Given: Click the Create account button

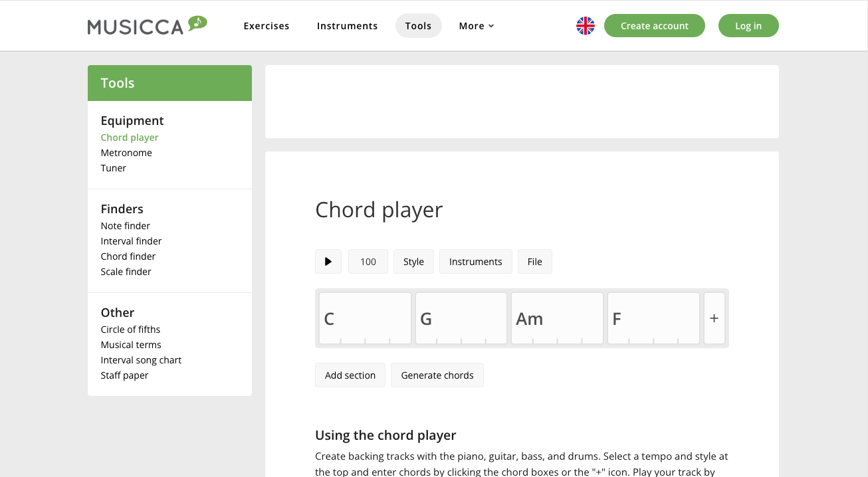Looking at the screenshot, I should (x=654, y=26).
